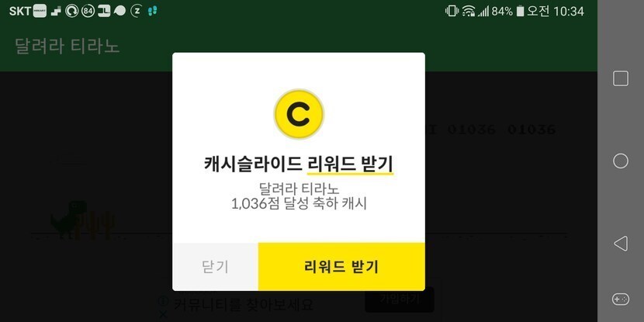The image size is (644, 322).
Task: Open the recent apps square button
Action: pyautogui.click(x=620, y=78)
